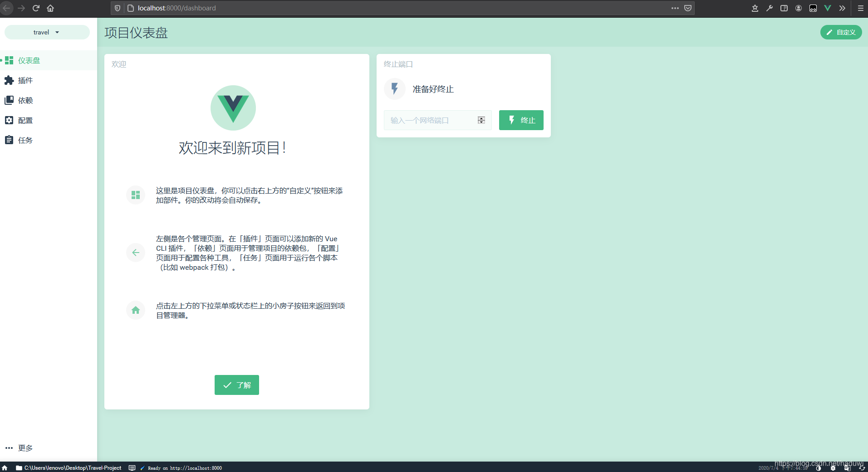Toggle dark mode contrast icon in status bar
The width and height of the screenshot is (868, 472).
[x=819, y=468]
